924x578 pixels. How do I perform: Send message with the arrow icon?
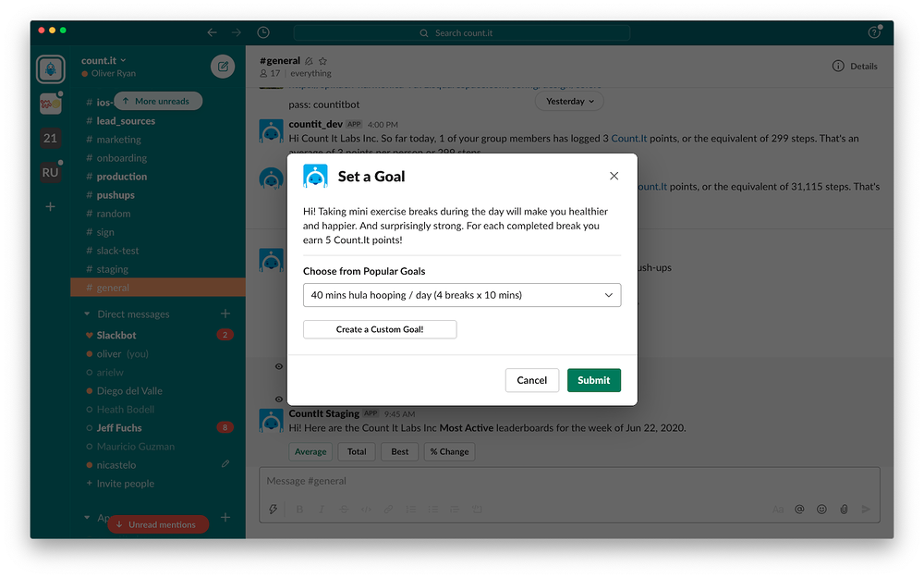866,509
